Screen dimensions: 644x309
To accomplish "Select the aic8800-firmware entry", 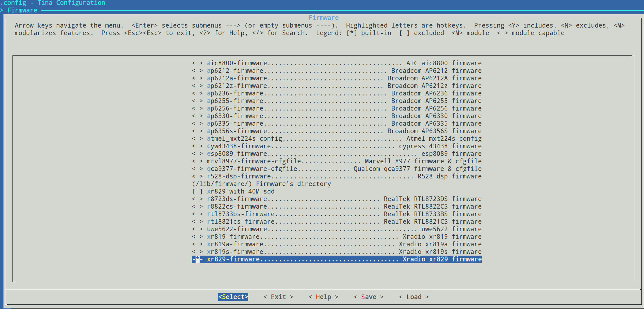I will (x=337, y=63).
